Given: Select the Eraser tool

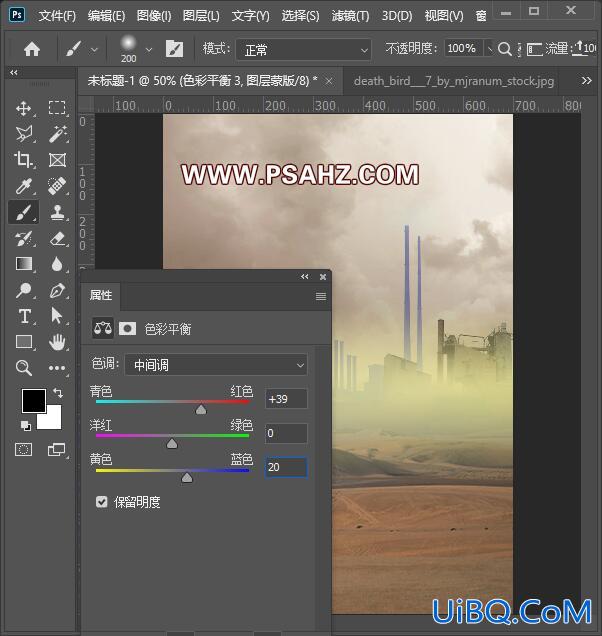Looking at the screenshot, I should pyautogui.click(x=57, y=238).
